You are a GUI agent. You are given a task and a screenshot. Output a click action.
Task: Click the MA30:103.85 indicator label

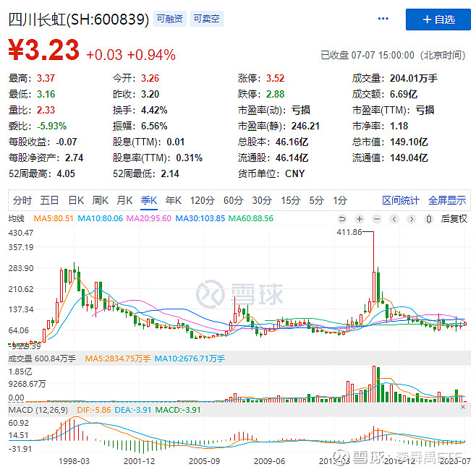[200, 218]
